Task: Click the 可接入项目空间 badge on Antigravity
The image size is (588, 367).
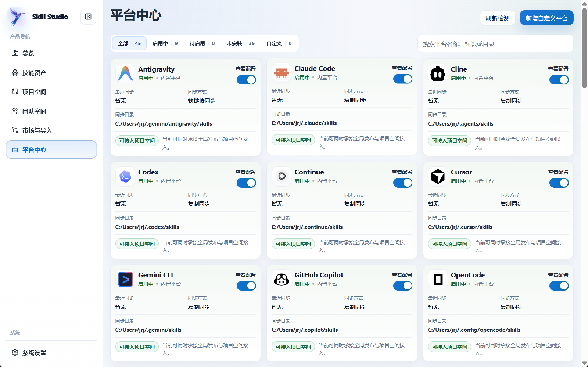Action: (137, 141)
